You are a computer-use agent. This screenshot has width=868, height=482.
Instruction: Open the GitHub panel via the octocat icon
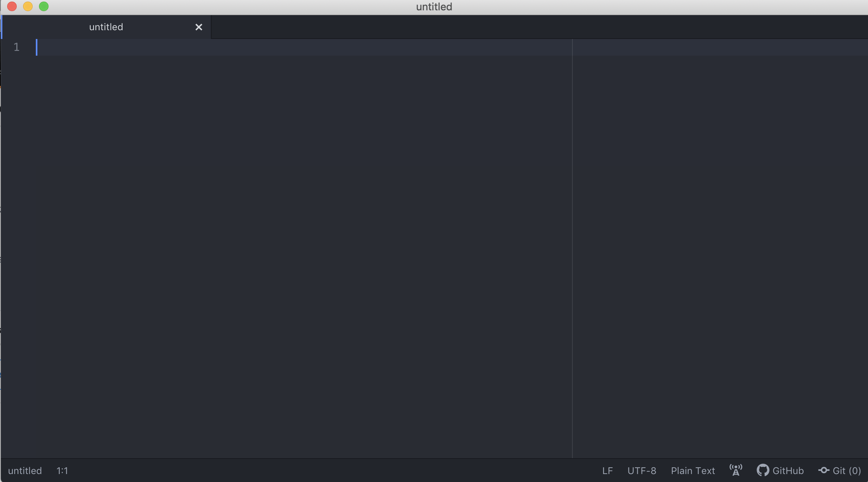click(763, 470)
